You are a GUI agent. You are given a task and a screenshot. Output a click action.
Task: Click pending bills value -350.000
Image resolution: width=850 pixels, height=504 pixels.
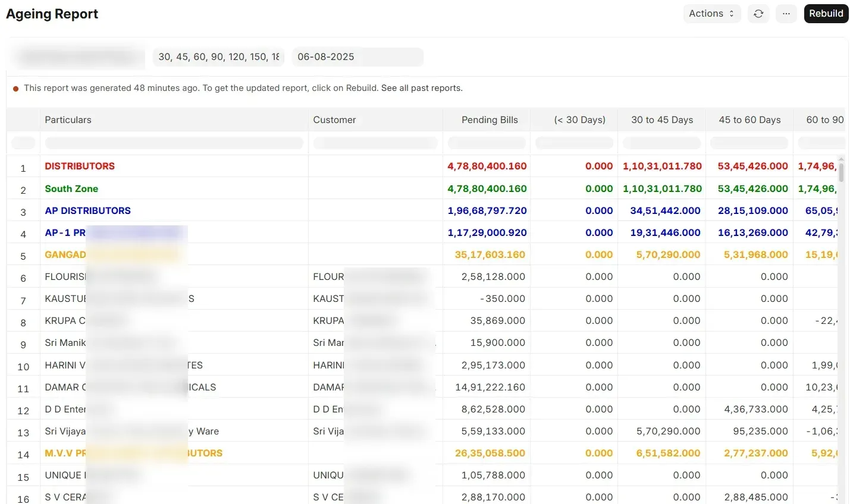pos(503,298)
